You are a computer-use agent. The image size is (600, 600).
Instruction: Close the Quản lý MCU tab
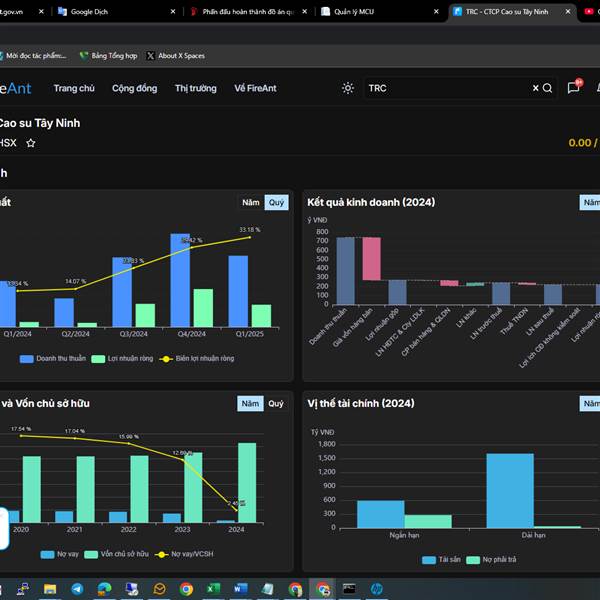(x=436, y=11)
